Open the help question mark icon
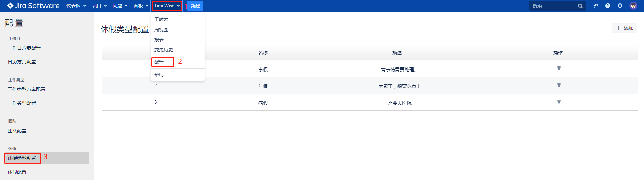Viewport: 644px width, 180px height. (607, 6)
